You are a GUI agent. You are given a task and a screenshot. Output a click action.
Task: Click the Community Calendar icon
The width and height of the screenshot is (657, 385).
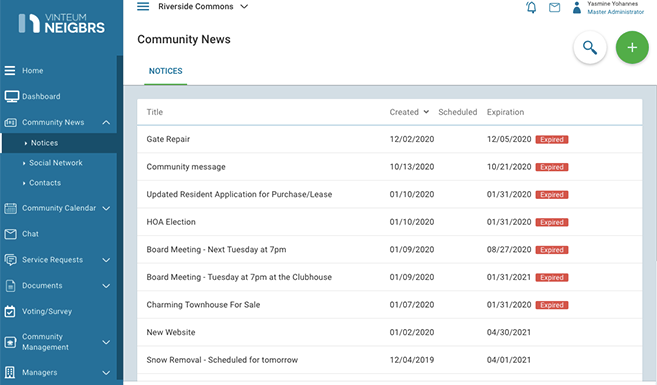(x=10, y=208)
